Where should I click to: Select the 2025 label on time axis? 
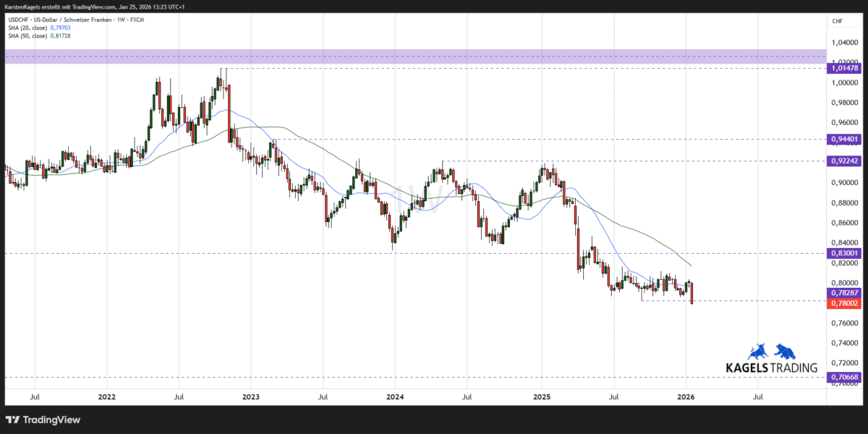click(x=540, y=397)
